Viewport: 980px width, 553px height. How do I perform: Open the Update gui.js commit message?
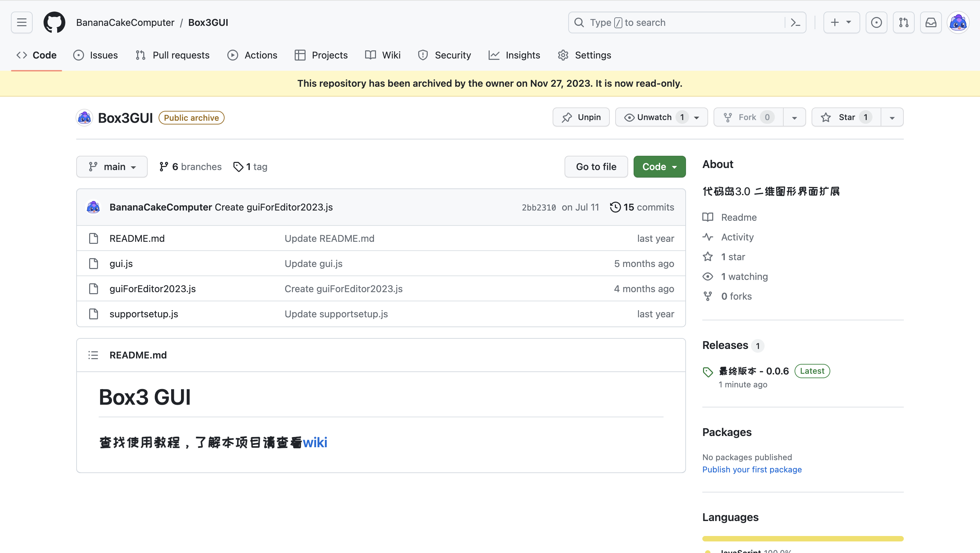point(313,264)
